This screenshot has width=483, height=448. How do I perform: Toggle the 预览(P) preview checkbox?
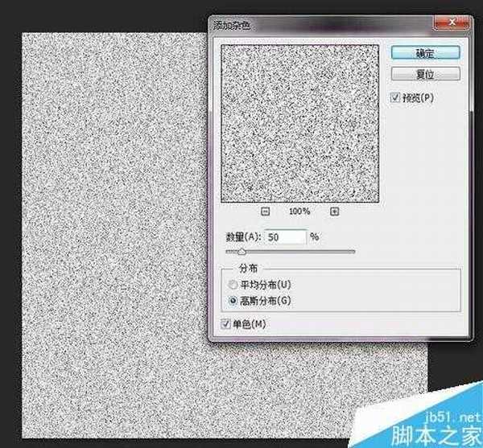point(395,97)
